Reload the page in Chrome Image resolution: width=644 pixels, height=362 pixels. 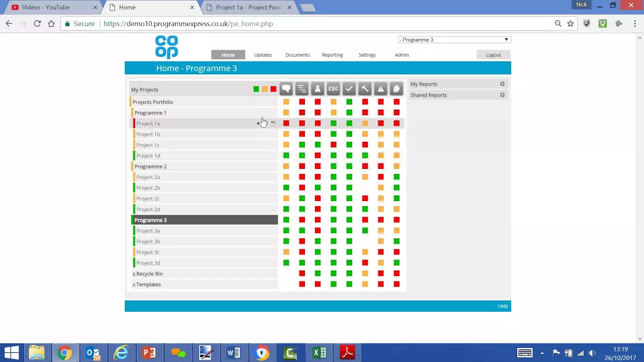click(x=37, y=24)
